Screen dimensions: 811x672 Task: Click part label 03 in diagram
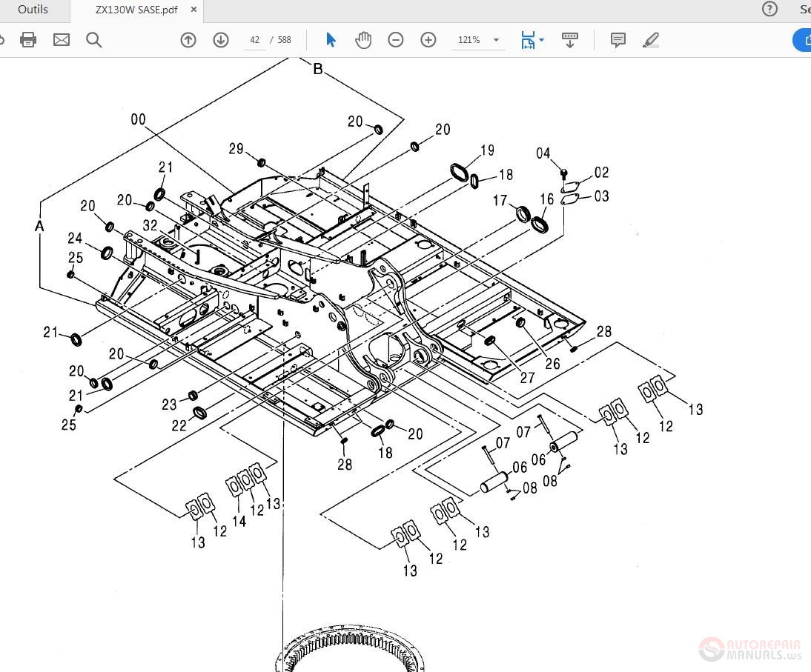(x=601, y=196)
